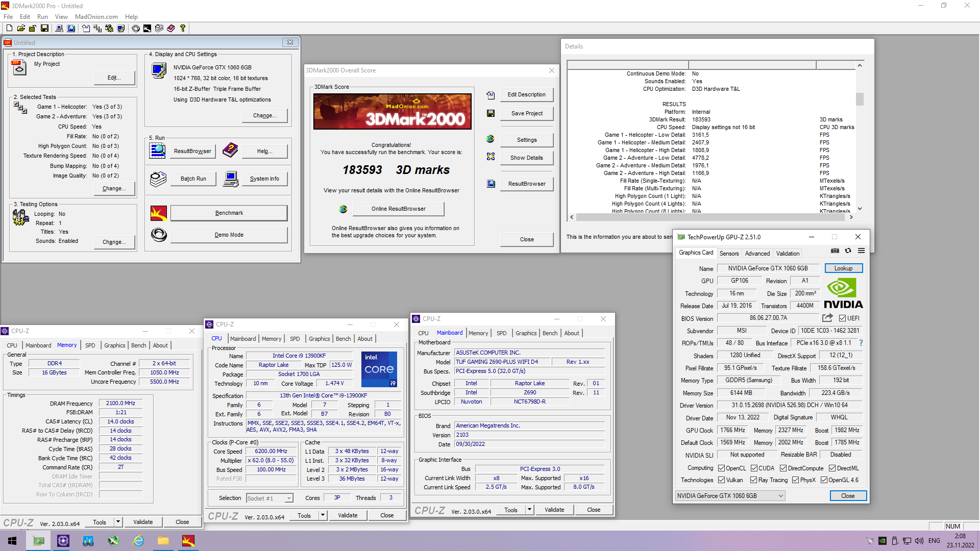This screenshot has height=551, width=980.
Task: Click the Details scroll down arrow
Action: pos(860,208)
